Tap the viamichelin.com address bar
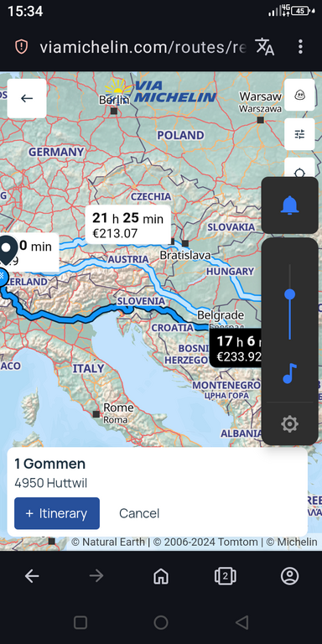The image size is (322, 644). click(x=143, y=47)
